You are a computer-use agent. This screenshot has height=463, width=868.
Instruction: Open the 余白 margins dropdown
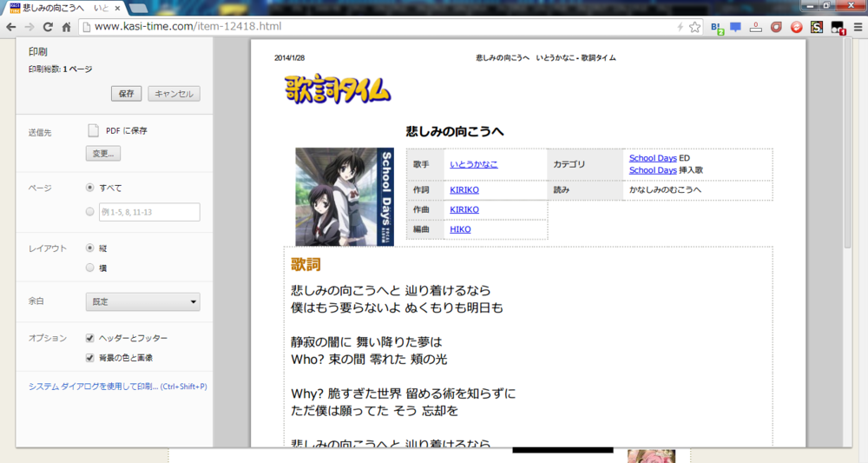(x=143, y=301)
